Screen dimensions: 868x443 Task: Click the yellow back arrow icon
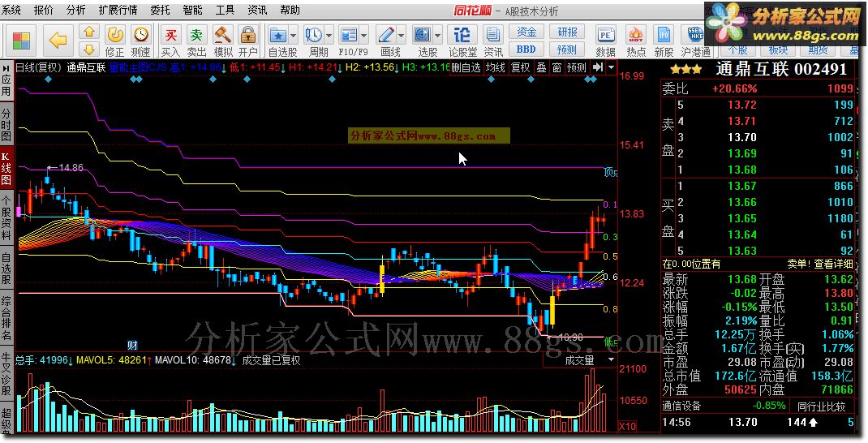58,40
